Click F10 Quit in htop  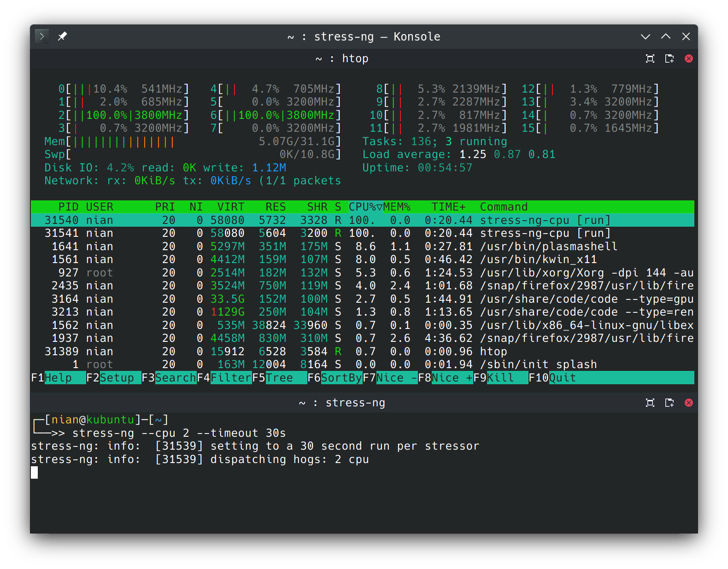[x=562, y=378]
